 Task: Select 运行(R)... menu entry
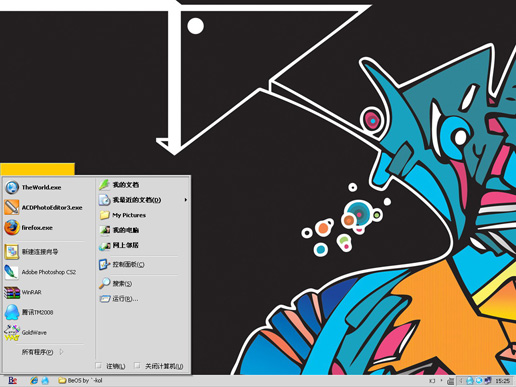tap(125, 299)
